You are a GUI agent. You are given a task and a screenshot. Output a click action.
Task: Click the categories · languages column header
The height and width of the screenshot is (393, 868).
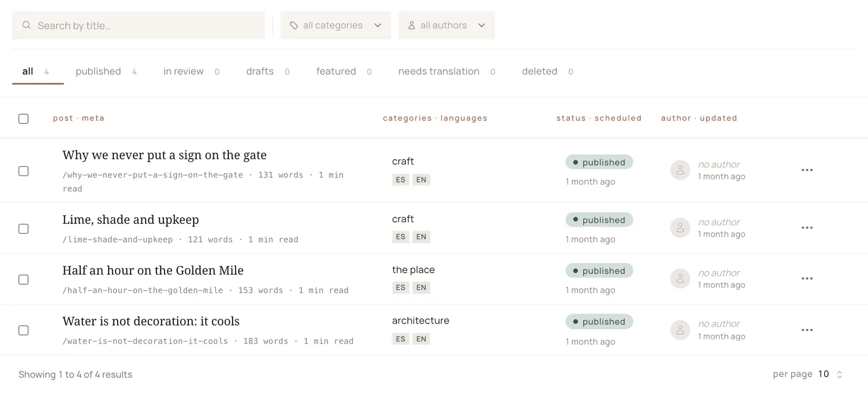[x=435, y=118]
